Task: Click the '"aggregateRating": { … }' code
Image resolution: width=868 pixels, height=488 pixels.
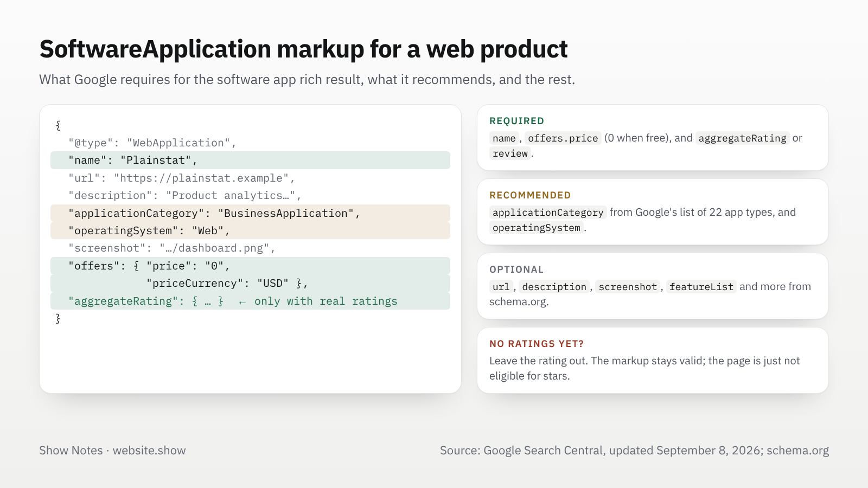Action: point(146,301)
